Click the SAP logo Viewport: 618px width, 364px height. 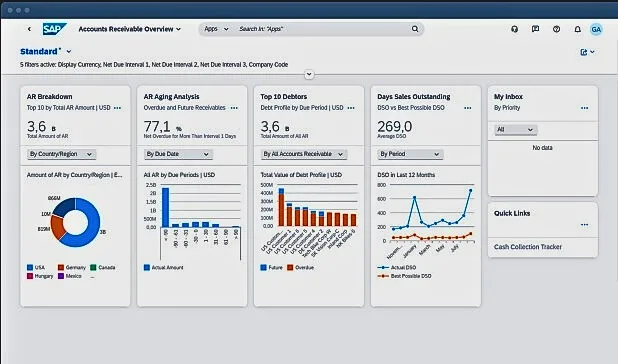point(54,29)
